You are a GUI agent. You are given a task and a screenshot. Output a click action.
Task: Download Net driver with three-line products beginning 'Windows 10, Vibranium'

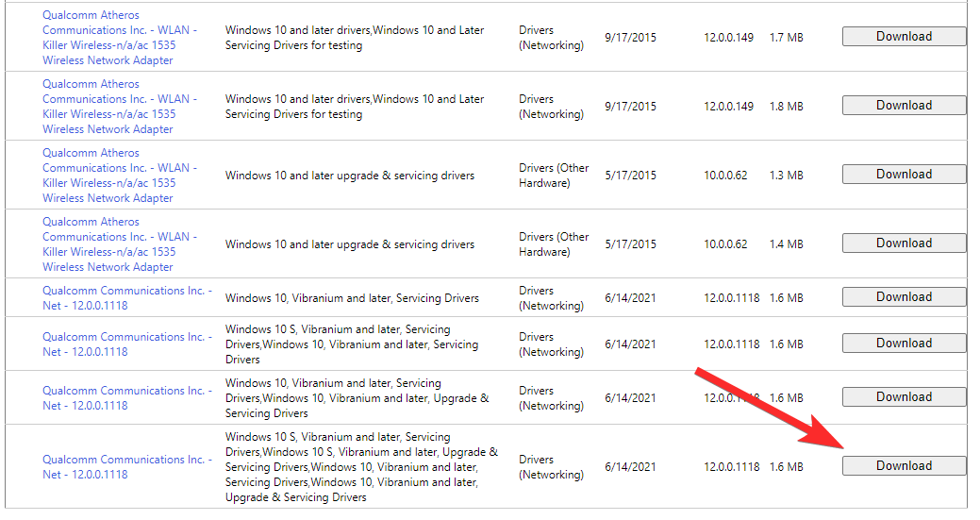pos(904,397)
